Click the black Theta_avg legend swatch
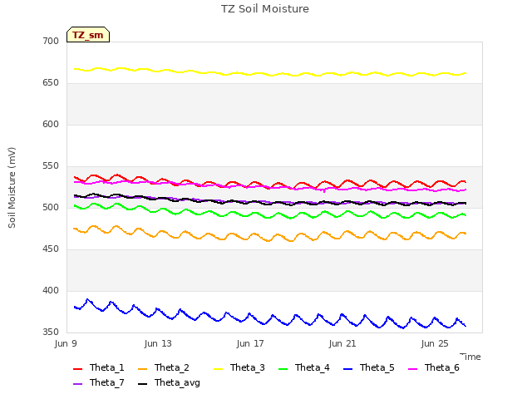 (142, 384)
